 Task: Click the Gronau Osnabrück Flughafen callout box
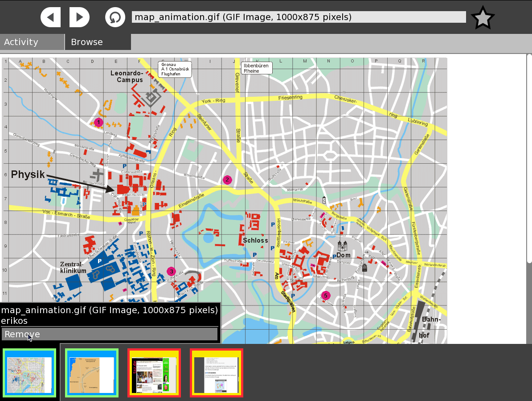point(175,69)
